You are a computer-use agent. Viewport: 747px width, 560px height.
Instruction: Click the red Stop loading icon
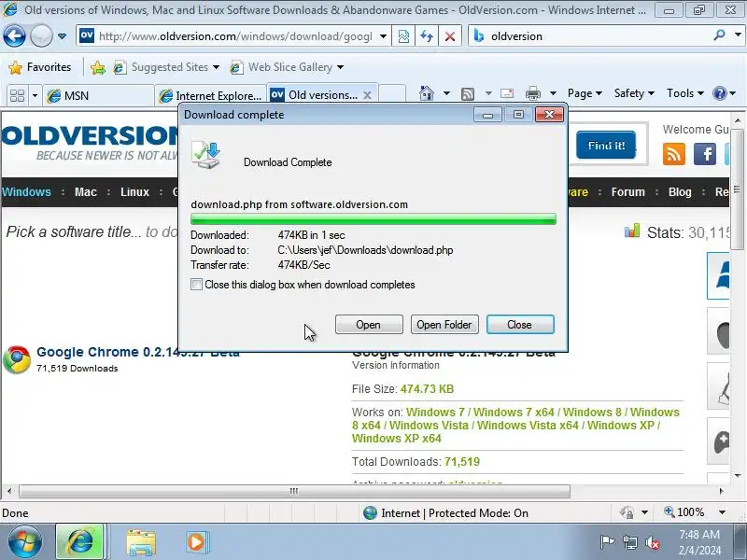pos(449,36)
